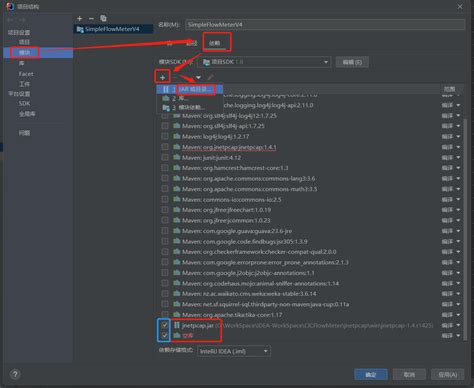The height and width of the screenshot is (388, 474).
Task: Select Maven: j2objc-annotations:1.1 row
Action: click(298, 273)
